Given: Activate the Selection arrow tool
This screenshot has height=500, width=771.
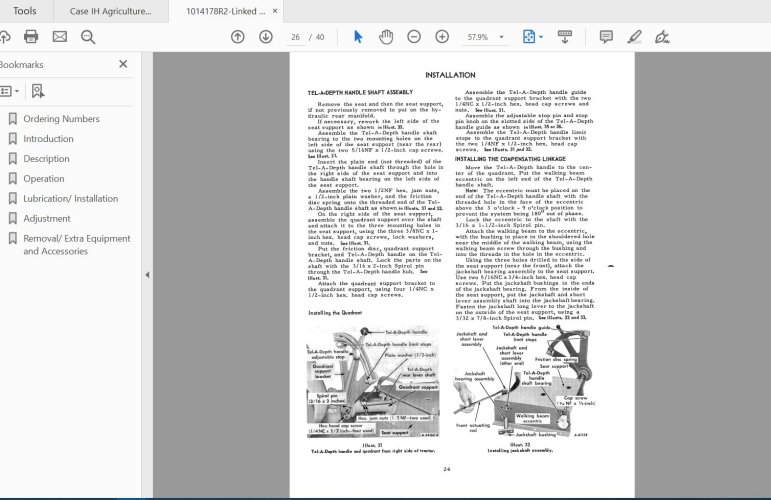Looking at the screenshot, I should coord(358,37).
